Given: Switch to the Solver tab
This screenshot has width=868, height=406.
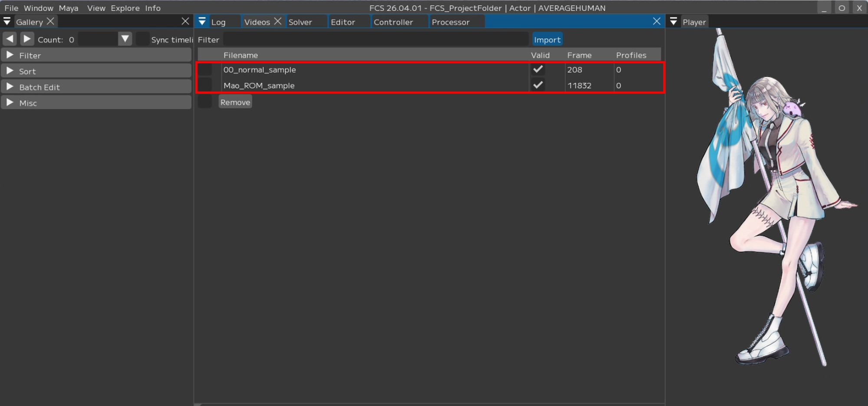Looking at the screenshot, I should point(300,22).
